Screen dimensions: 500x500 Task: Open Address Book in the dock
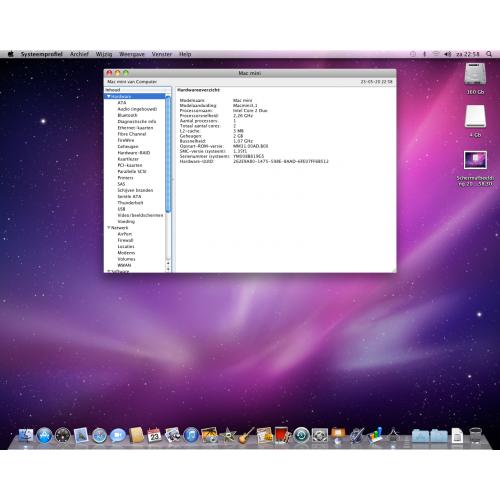(x=136, y=435)
